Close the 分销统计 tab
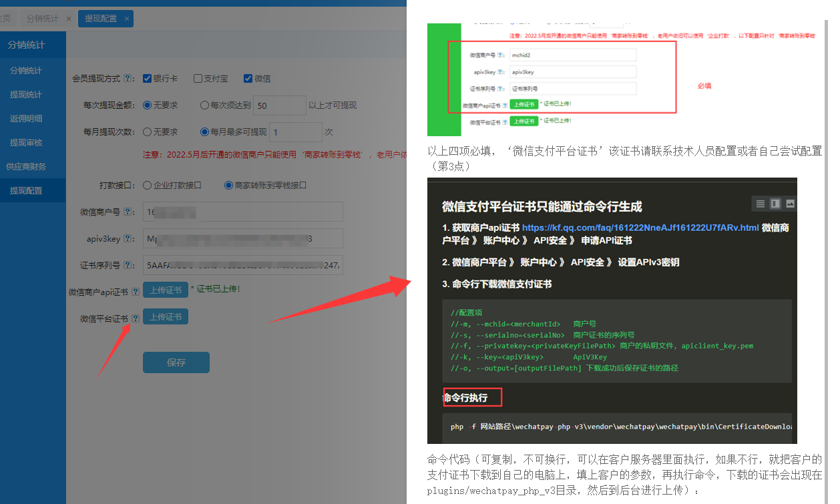The width and height of the screenshot is (840, 504). [68, 19]
